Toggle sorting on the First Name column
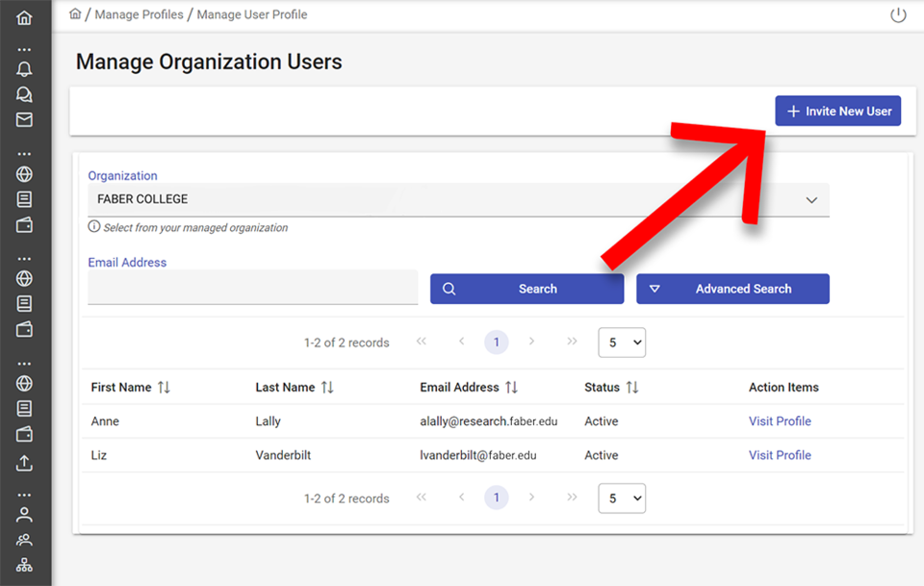This screenshot has height=586, width=924. click(x=162, y=387)
